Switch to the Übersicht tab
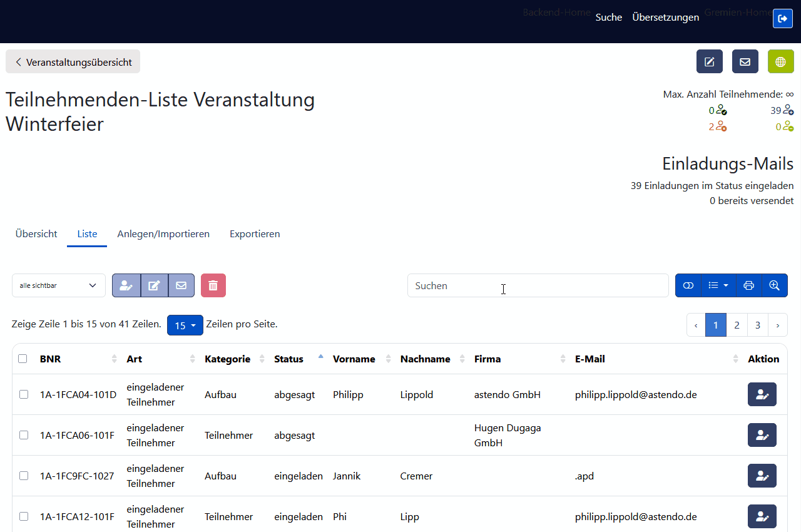 (x=36, y=233)
